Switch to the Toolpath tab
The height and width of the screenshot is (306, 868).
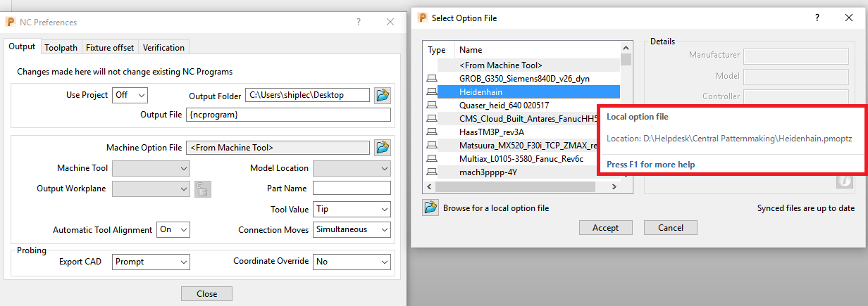pos(61,48)
